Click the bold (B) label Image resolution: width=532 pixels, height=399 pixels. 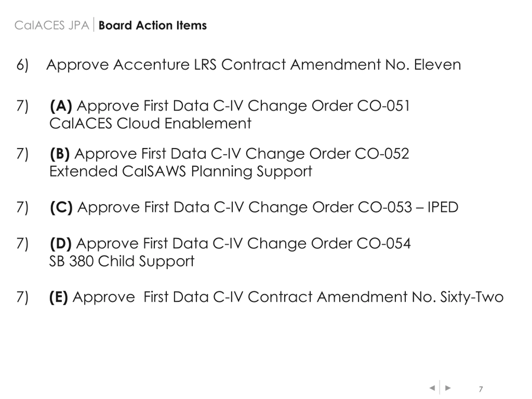tap(60, 154)
